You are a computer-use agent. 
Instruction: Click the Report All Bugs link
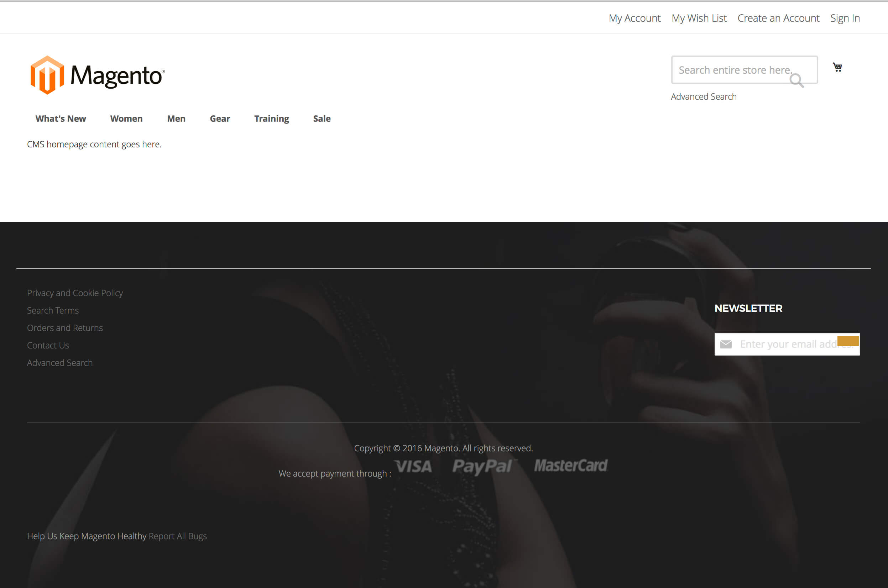coord(178,536)
